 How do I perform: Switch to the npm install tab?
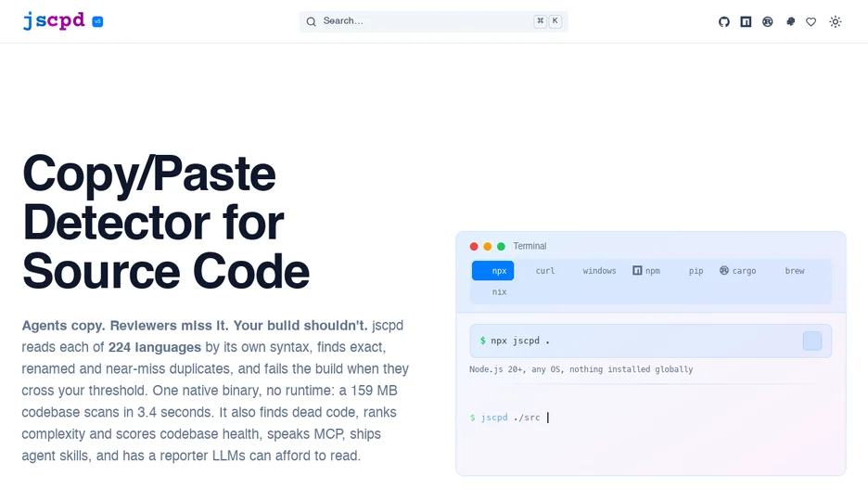[x=646, y=270]
